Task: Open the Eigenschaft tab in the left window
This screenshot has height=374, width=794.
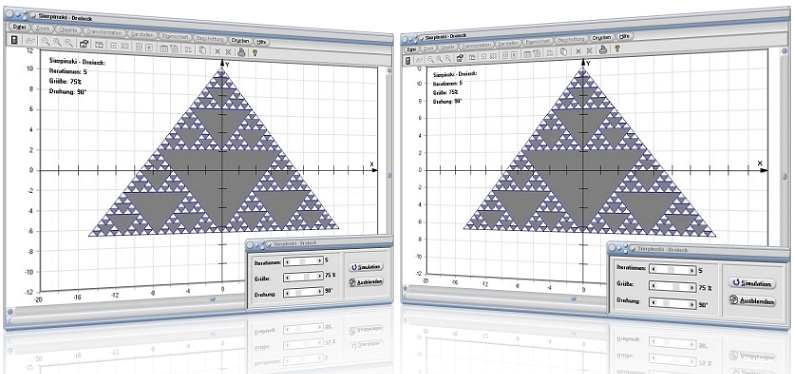Action: pos(175,36)
